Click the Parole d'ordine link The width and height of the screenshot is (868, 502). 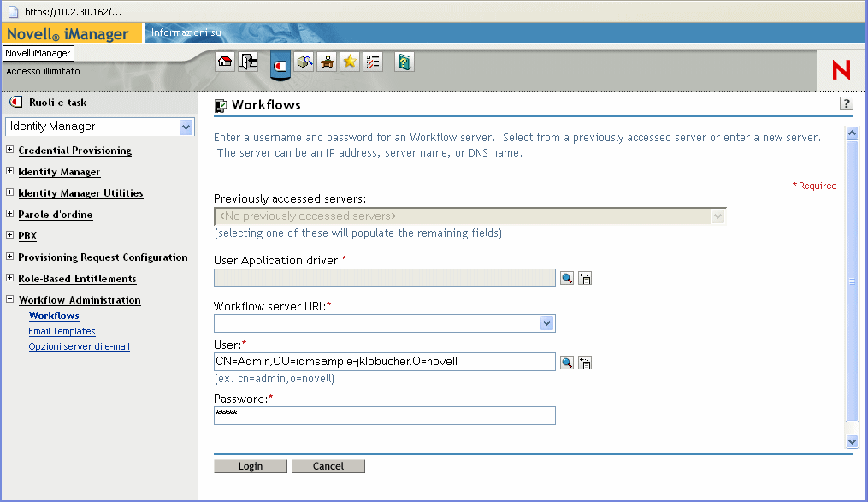[x=56, y=215]
